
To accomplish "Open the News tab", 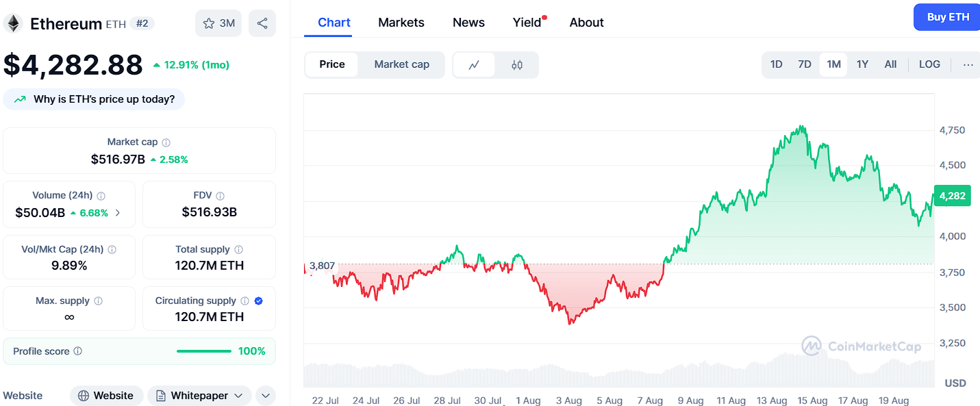I will coord(468,23).
